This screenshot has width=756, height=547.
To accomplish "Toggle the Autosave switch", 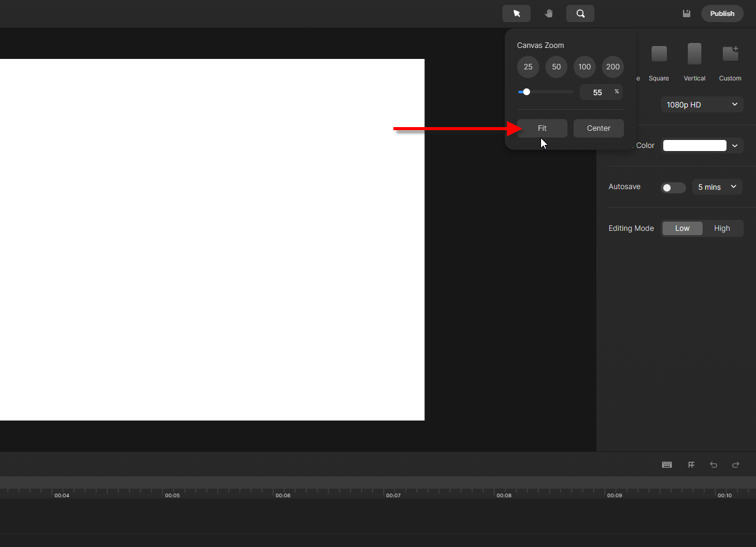I will (672, 188).
